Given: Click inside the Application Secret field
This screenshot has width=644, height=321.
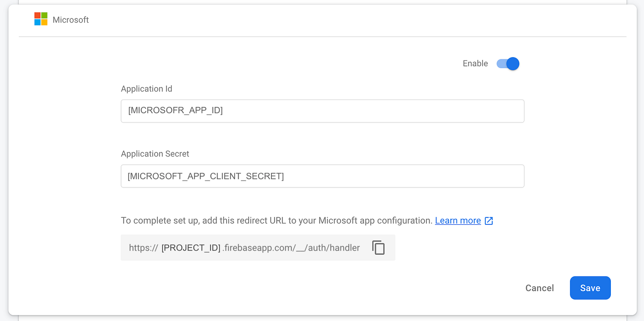Looking at the screenshot, I should tap(322, 176).
